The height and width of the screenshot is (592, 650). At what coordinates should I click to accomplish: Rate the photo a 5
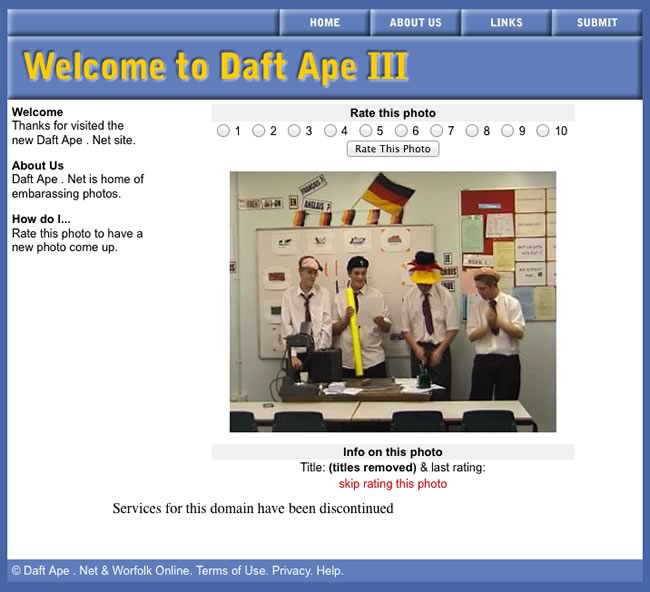click(x=366, y=131)
